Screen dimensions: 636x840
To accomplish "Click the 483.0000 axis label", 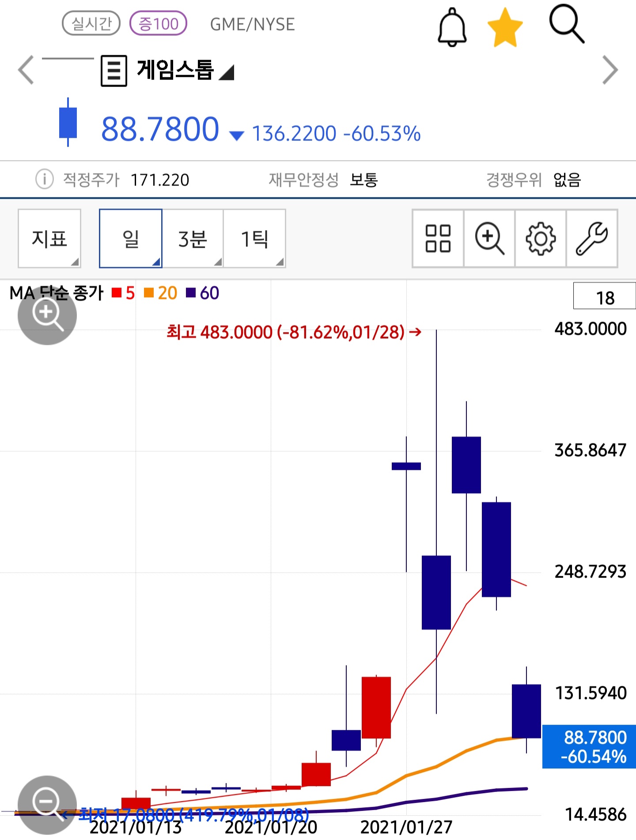I will pos(591,329).
